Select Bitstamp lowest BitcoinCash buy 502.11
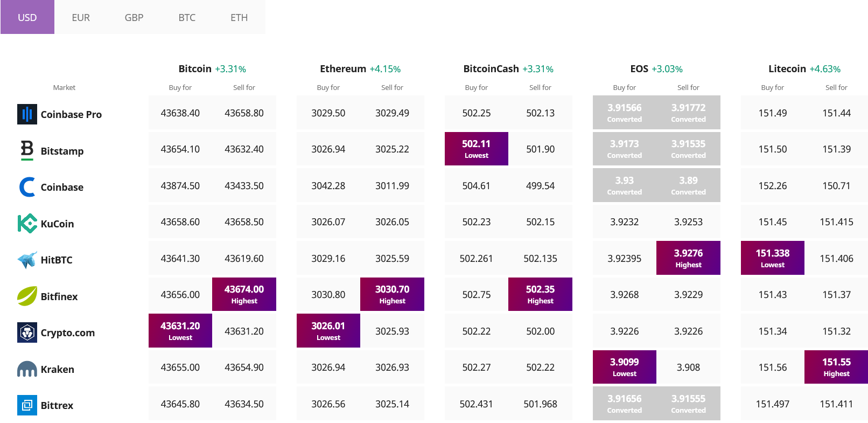This screenshot has width=868, height=423. [x=477, y=149]
